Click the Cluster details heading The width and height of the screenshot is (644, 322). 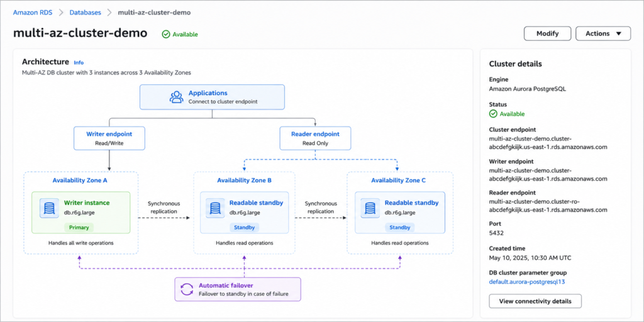516,64
